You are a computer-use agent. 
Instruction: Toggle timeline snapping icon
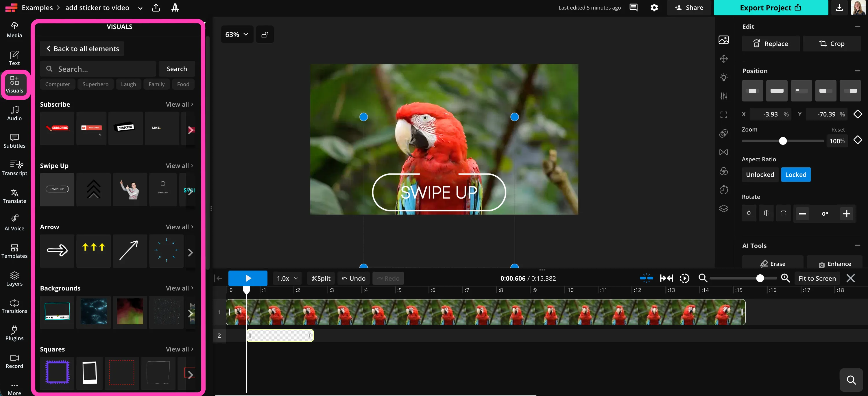tap(646, 278)
